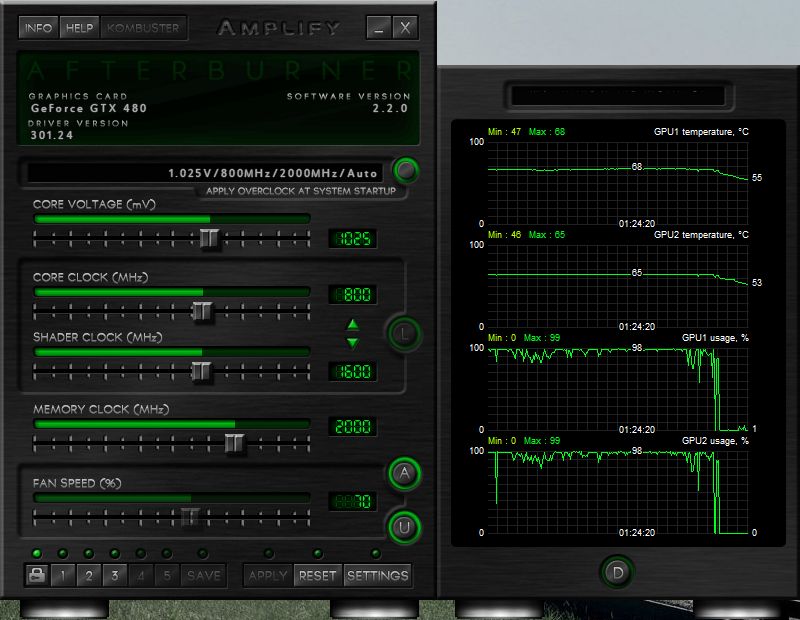Image resolution: width=800 pixels, height=620 pixels.
Task: Click the RESET button
Action: click(x=318, y=575)
